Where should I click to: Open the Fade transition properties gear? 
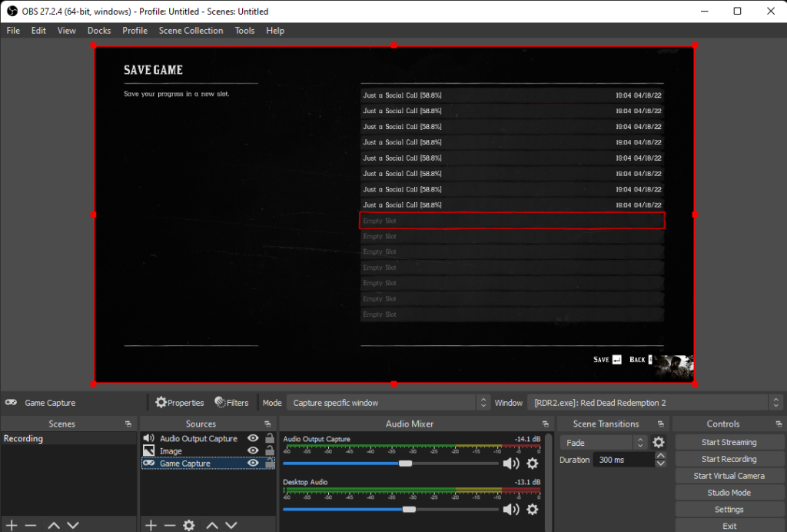click(659, 442)
